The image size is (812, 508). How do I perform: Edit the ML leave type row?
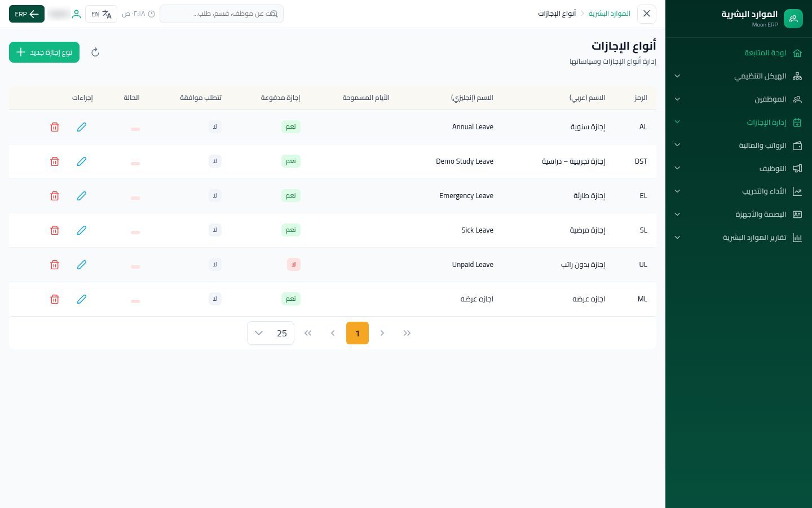pyautogui.click(x=82, y=299)
